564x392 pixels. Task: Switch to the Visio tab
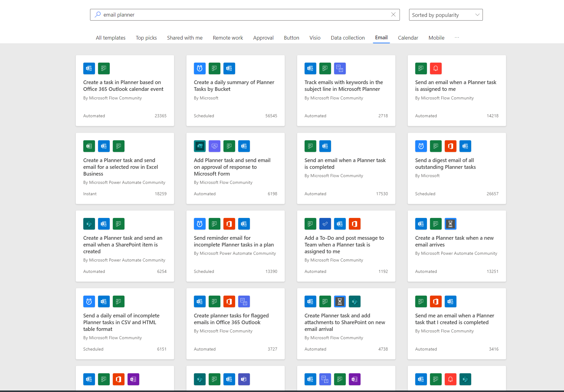(x=315, y=38)
